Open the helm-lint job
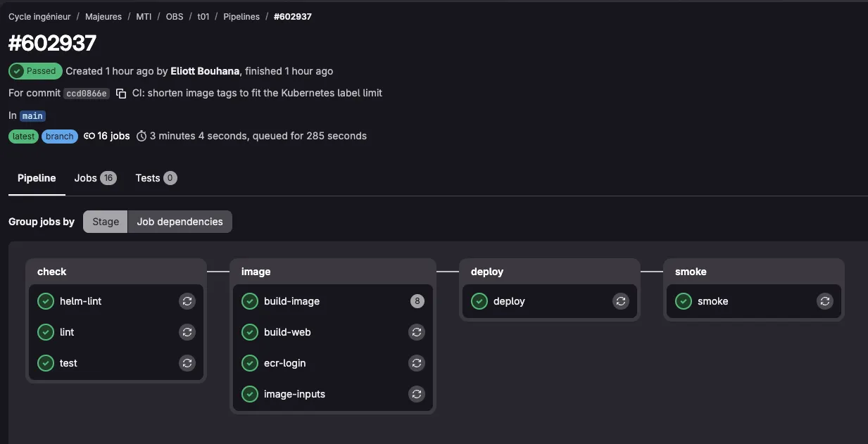Viewport: 868px width, 444px height. click(81, 301)
